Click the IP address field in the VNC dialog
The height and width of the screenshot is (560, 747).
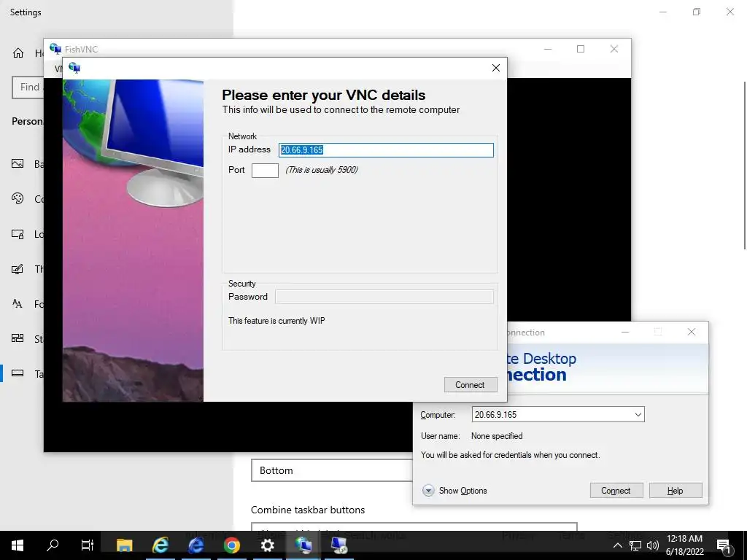(x=386, y=150)
